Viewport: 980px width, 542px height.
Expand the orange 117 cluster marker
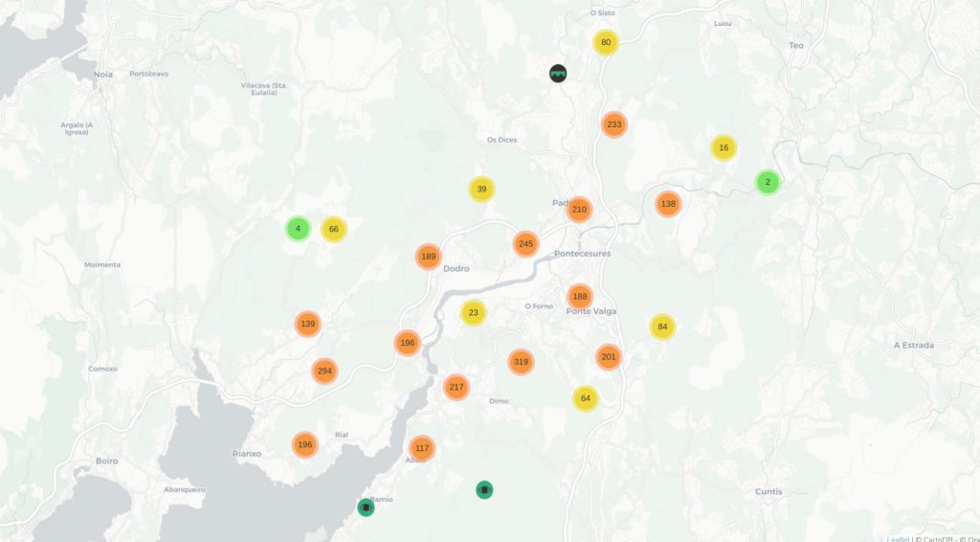pos(422,447)
